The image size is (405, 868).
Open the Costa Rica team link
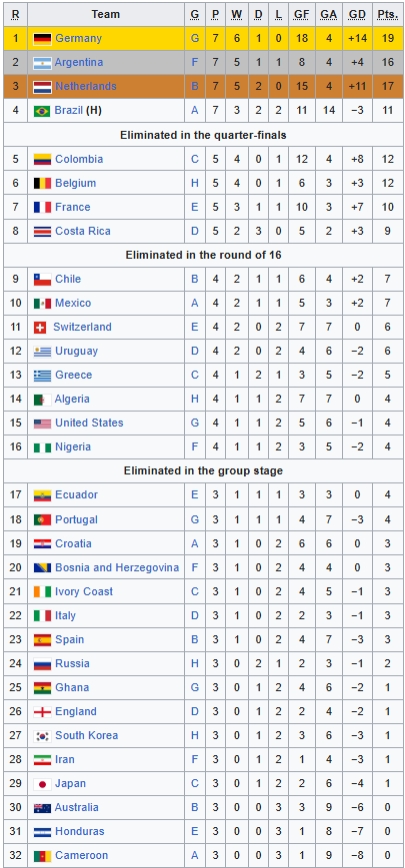(x=83, y=231)
